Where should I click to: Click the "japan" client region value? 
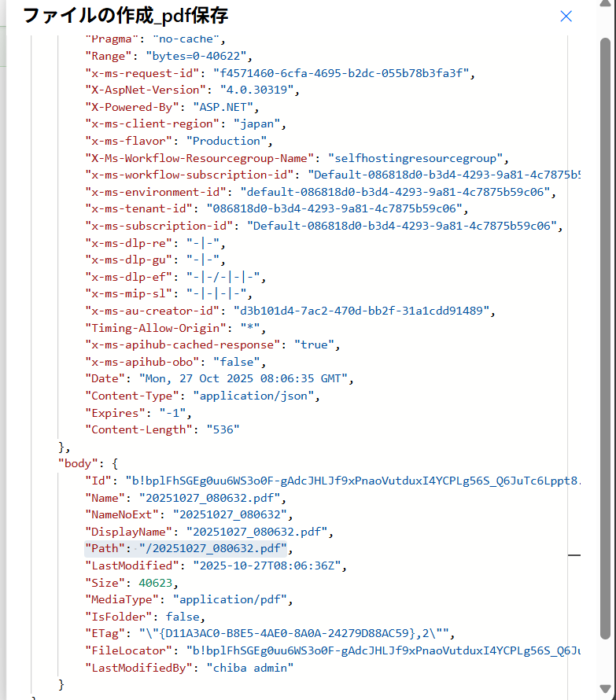(257, 123)
